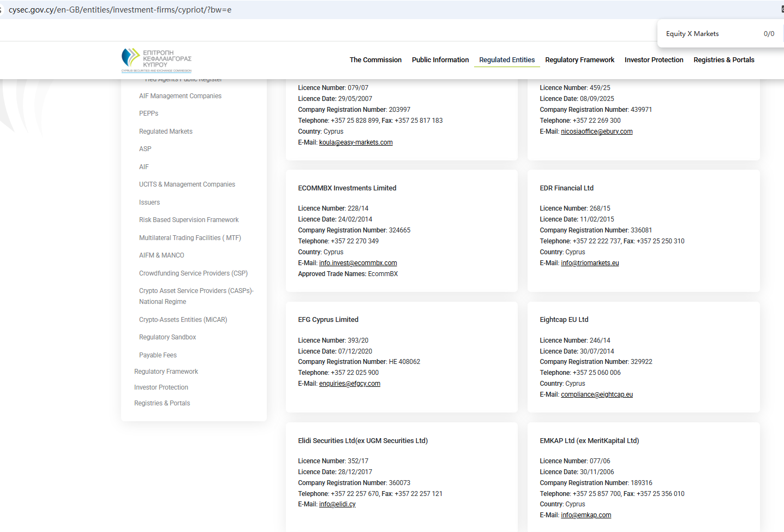Click the browser address bar URL
This screenshot has width=784, height=532.
click(x=120, y=10)
